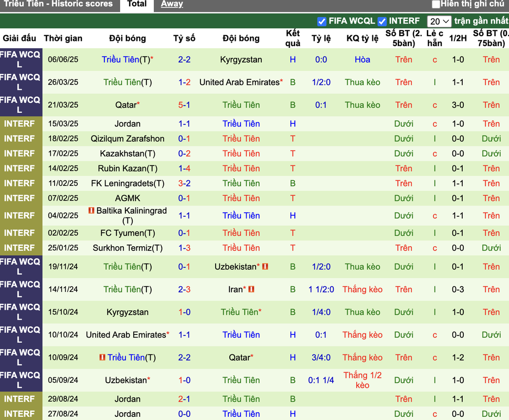The height and width of the screenshot is (420, 509).
Task: Click the 1 1/2:0 odds in Iran row
Action: click(x=321, y=289)
